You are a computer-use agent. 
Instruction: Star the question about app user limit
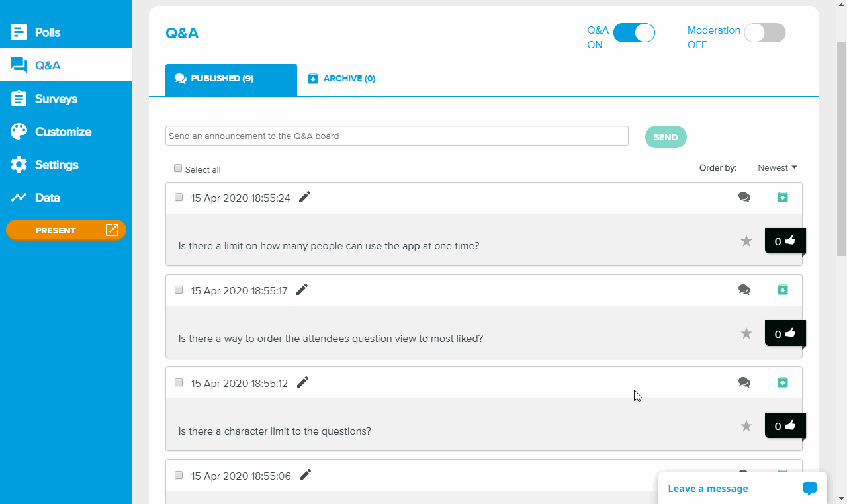746,241
